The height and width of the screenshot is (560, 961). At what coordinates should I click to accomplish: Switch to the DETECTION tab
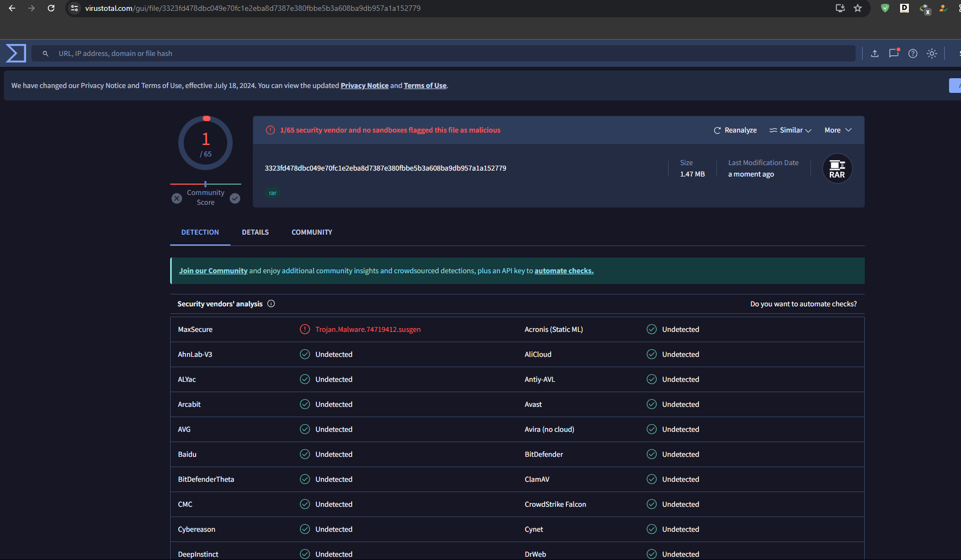pos(200,232)
